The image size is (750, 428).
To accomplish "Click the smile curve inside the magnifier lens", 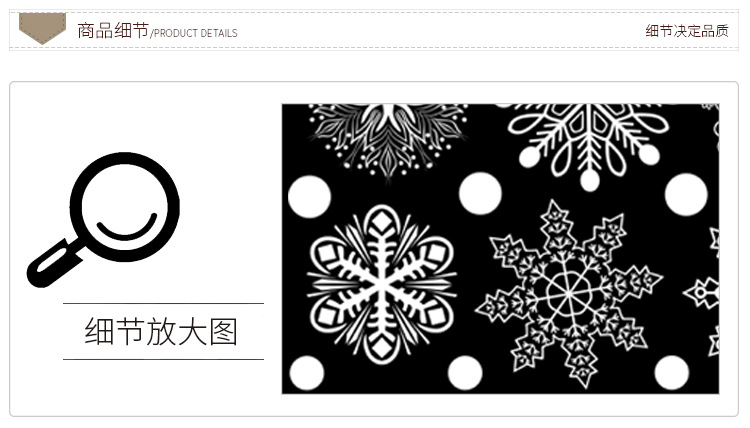I will pos(127,227).
